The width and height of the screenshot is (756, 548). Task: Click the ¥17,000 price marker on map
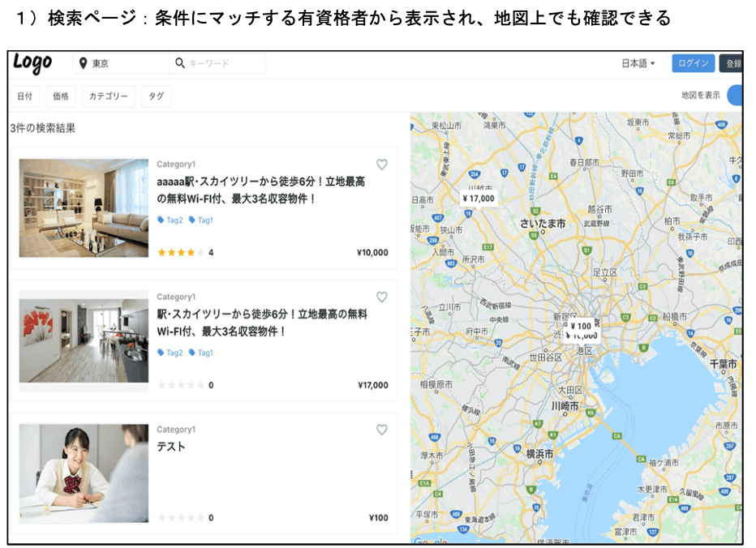tap(478, 198)
